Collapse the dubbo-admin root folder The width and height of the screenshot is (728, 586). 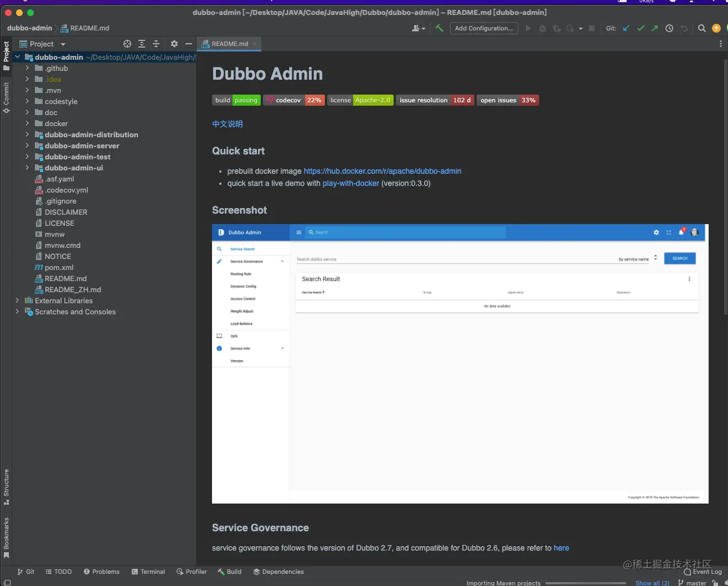coord(18,57)
